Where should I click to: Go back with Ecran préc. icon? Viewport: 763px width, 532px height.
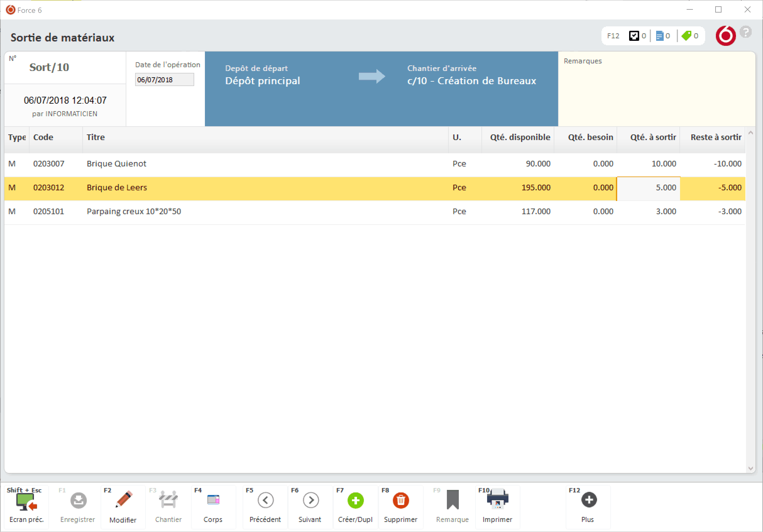click(x=27, y=502)
